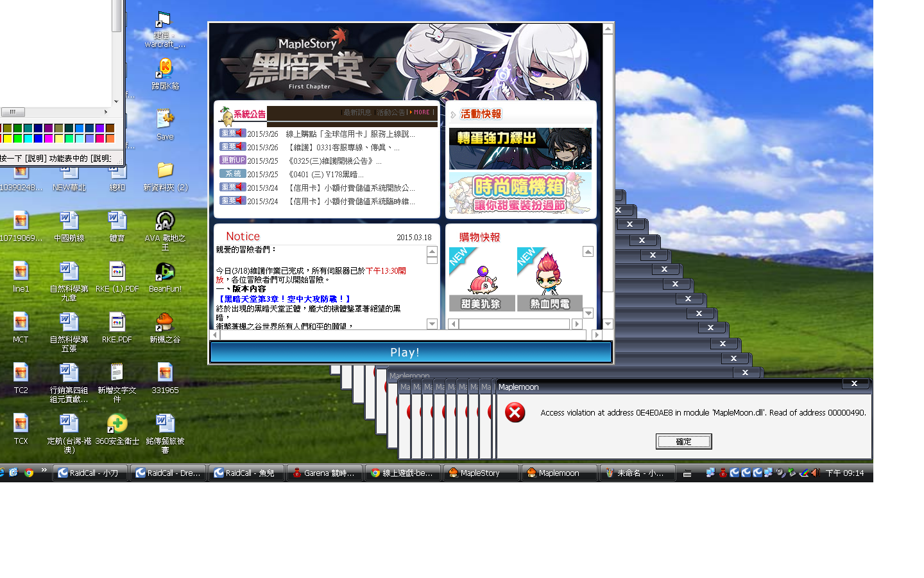Image resolution: width=924 pixels, height=578 pixels.
Task: Switch to Garena taskbar window
Action: (x=325, y=473)
